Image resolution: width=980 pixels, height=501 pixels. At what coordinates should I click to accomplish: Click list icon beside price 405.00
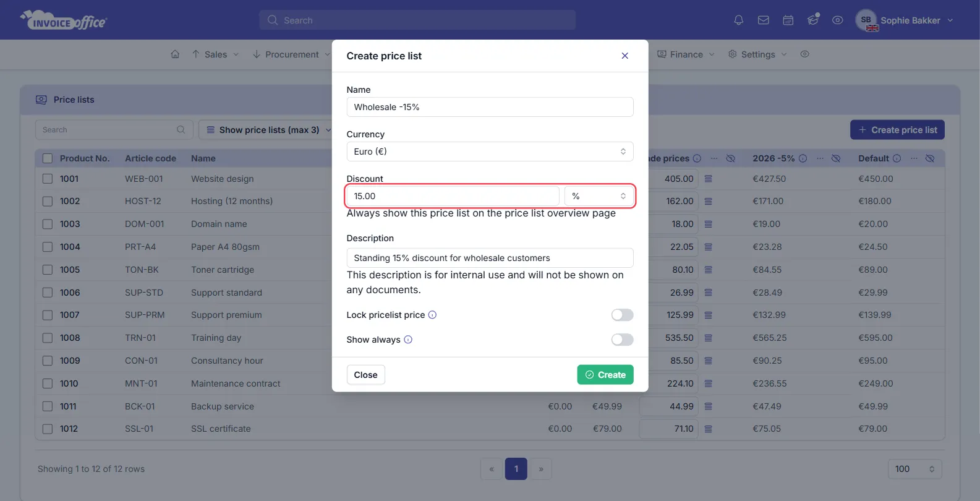coord(709,179)
